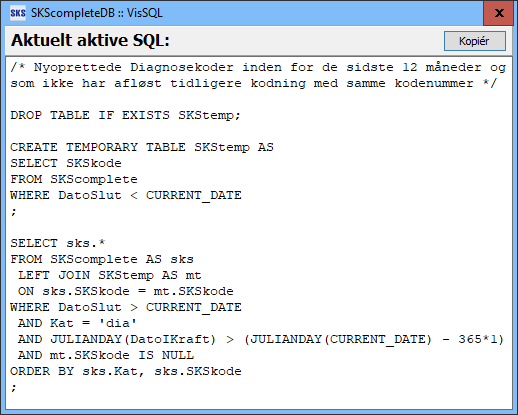Click the 'WHERE DatoSlut > CURRENT_DATE' line
518x415 pixels.
(126, 307)
